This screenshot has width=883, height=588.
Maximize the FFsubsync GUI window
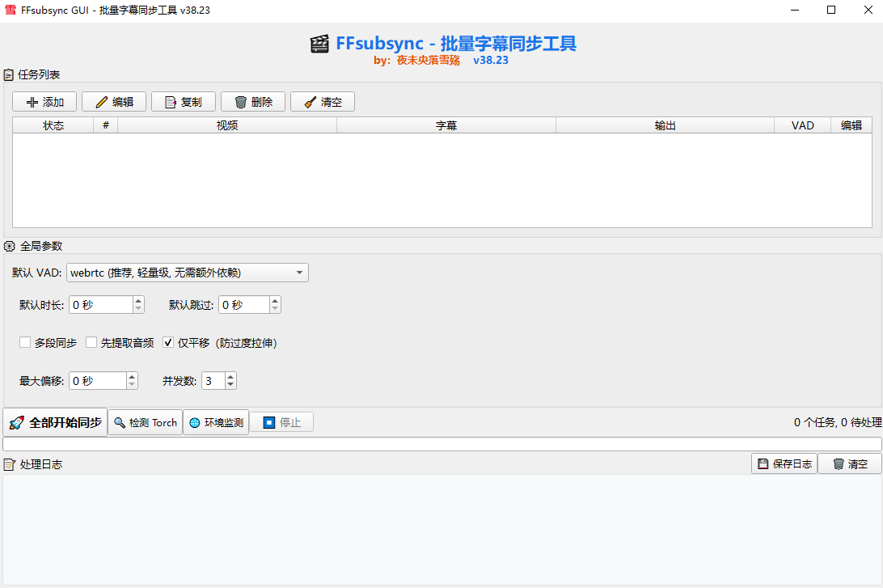click(x=831, y=11)
